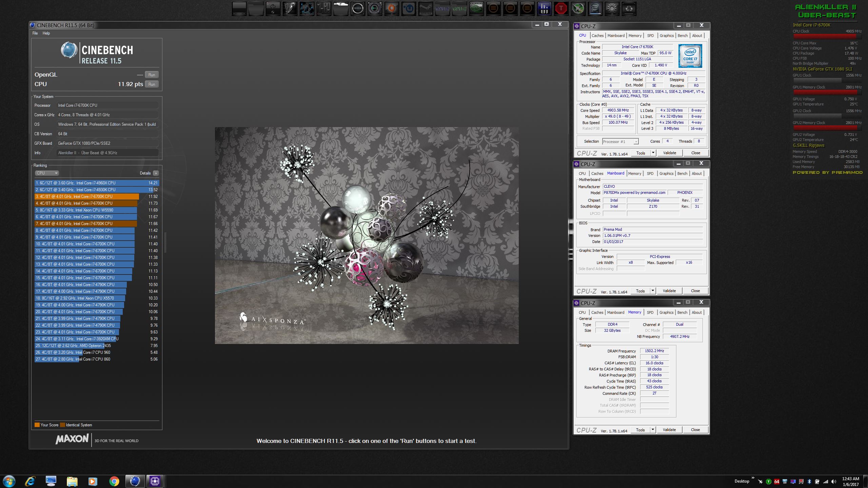868x488 pixels.
Task: Open the Recycle Bin dock icon
Action: coord(629,8)
